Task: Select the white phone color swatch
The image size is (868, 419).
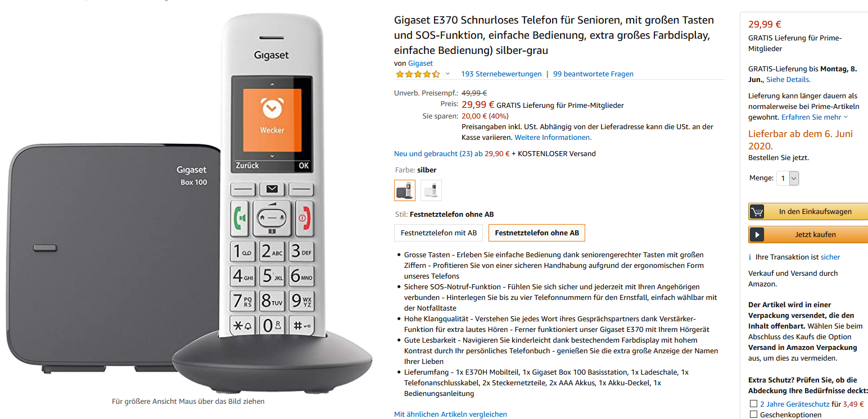Action: 431,190
